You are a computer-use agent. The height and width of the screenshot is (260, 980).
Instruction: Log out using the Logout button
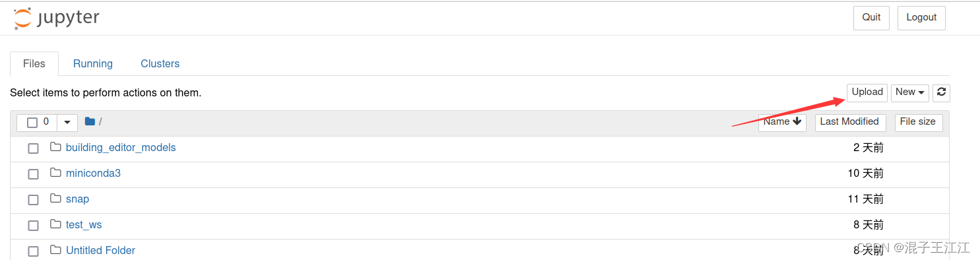(x=921, y=18)
